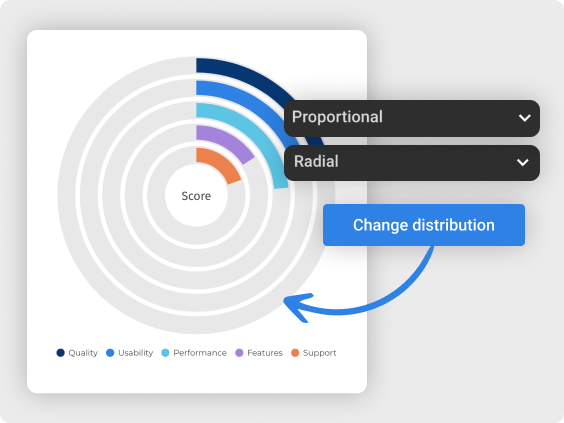
Task: Click the curved blue arrow head
Action: (298, 306)
